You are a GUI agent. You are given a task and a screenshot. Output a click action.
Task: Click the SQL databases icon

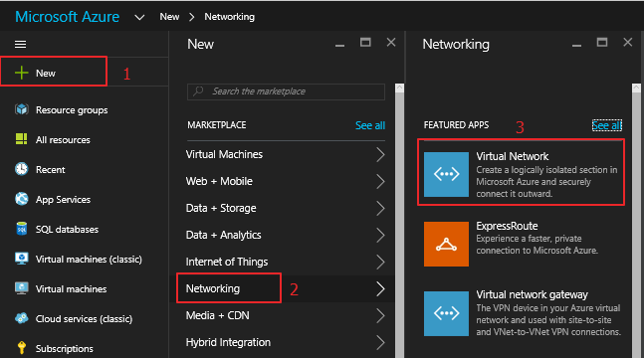[21, 229]
